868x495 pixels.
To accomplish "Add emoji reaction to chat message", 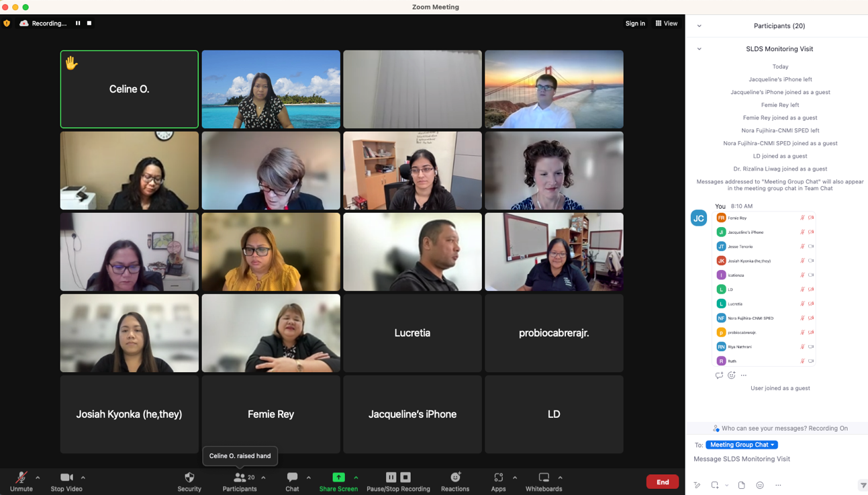I will pos(732,375).
